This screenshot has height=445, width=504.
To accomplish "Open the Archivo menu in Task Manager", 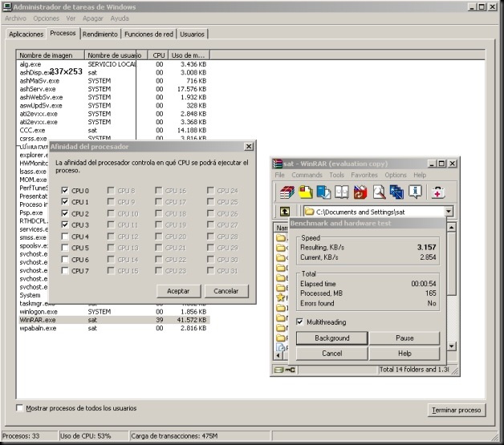I will pyautogui.click(x=15, y=18).
